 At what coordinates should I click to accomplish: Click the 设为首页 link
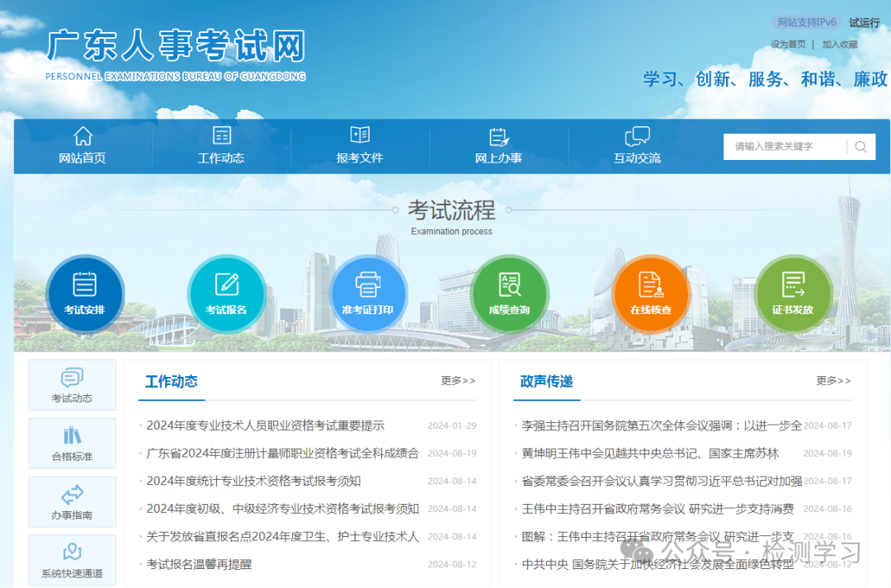(790, 43)
